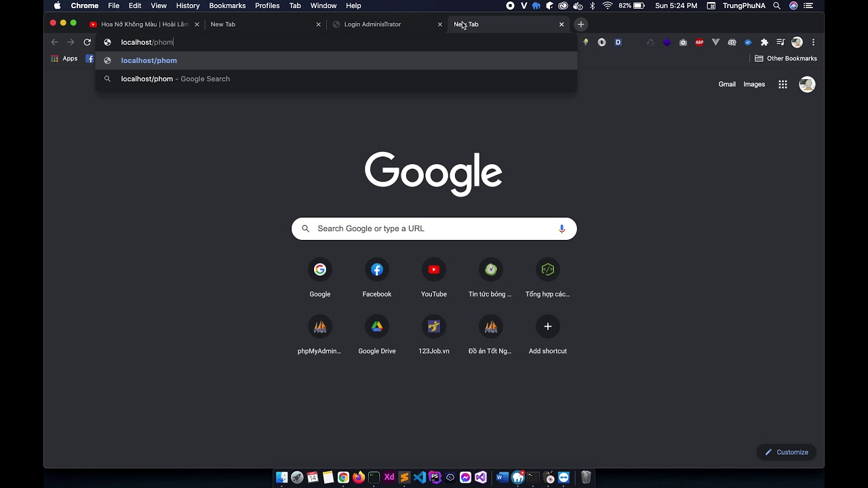Image resolution: width=868 pixels, height=488 pixels.
Task: Click the Chrome profile avatar in toolbar
Action: click(797, 42)
